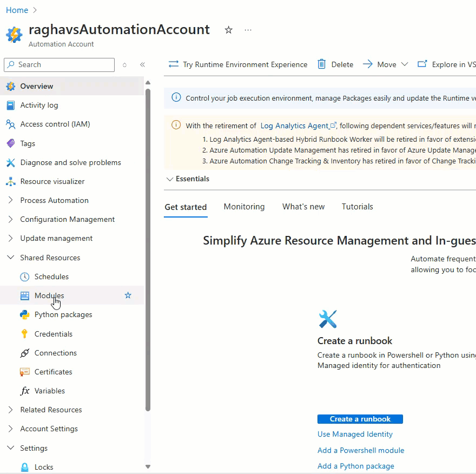Viewport: 476px width, 474px height.
Task: Collapse the Essentials section
Action: pos(170,179)
